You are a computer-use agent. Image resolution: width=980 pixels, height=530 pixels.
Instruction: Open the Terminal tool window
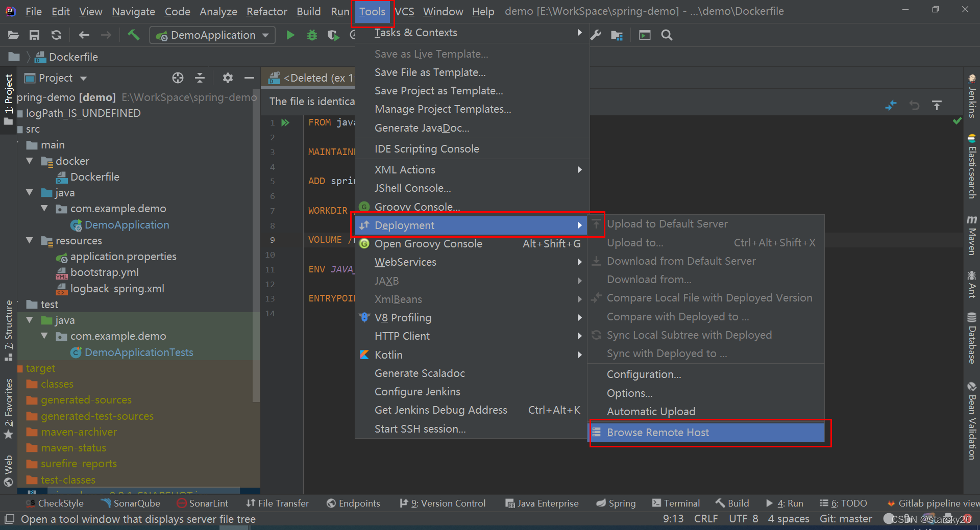(x=676, y=503)
